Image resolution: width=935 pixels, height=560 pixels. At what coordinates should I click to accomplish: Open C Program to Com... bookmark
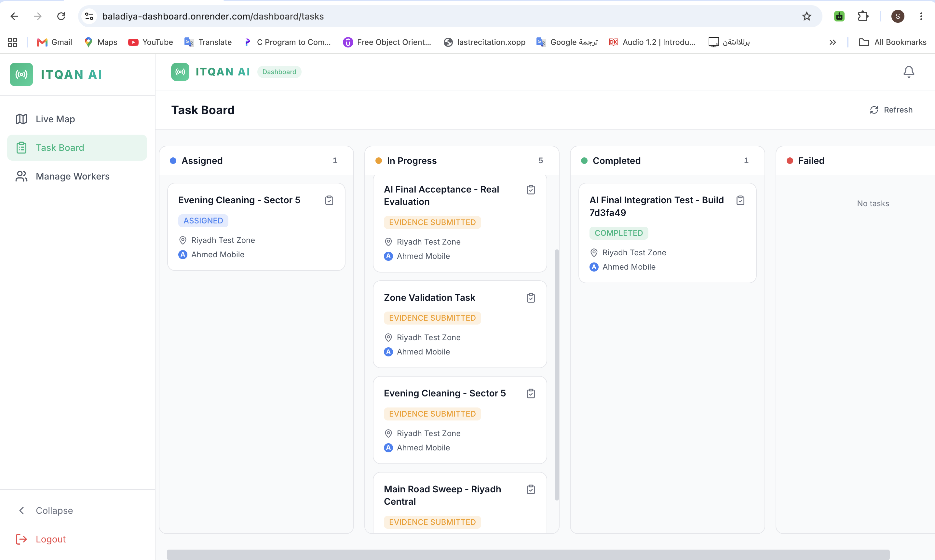pos(288,42)
